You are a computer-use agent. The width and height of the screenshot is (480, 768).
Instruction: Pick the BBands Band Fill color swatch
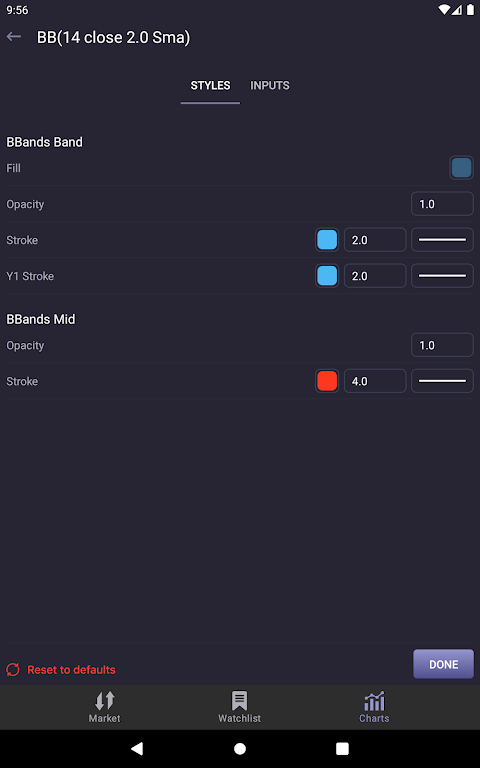click(461, 168)
